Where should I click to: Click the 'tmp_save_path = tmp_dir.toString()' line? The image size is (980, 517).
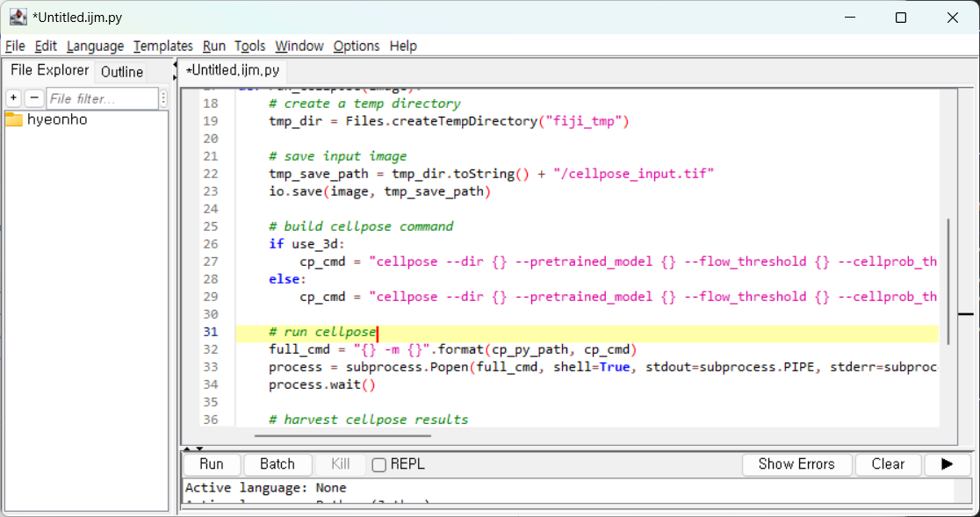tap(491, 174)
